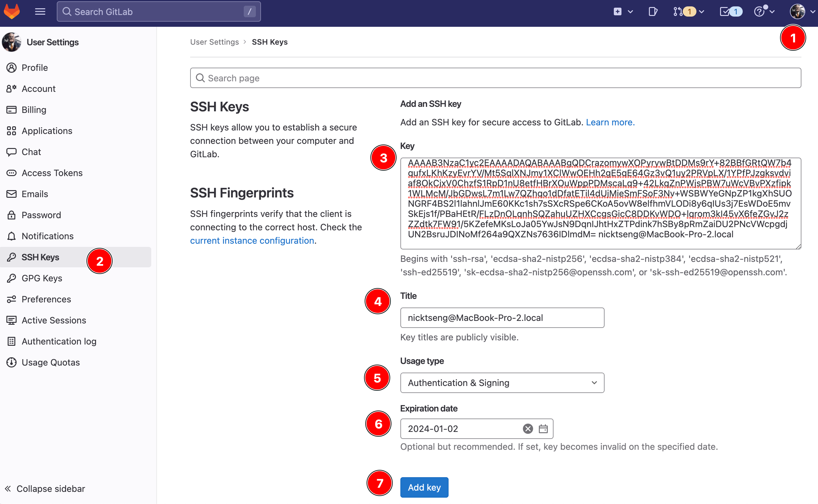Screen dimensions: 818x504
Task: Go to GPG Keys settings
Action: [42, 278]
